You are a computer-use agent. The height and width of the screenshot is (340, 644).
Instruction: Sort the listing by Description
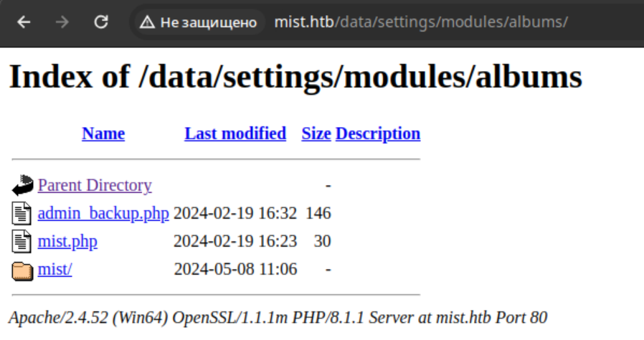378,134
